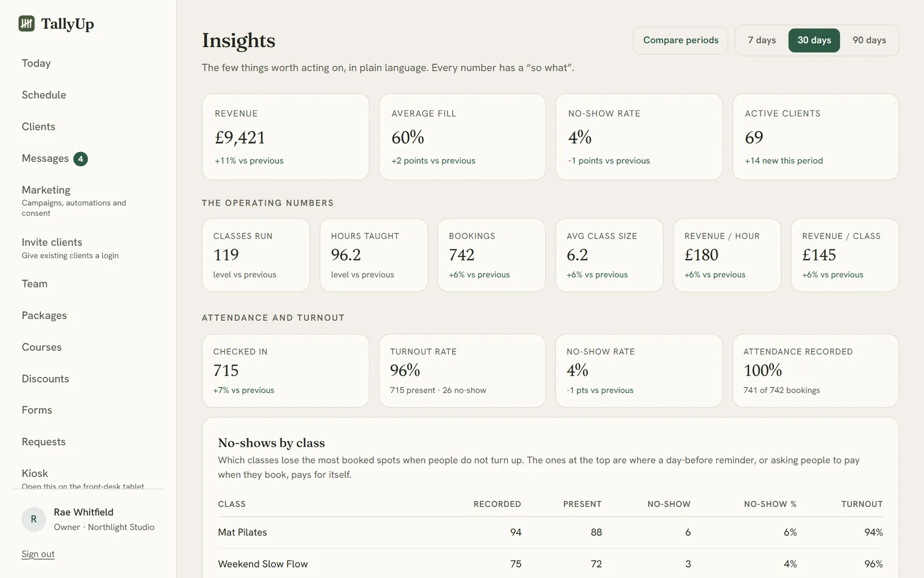Click the Classes Run 119 card
Viewport: 924px width, 578px height.
click(x=256, y=255)
